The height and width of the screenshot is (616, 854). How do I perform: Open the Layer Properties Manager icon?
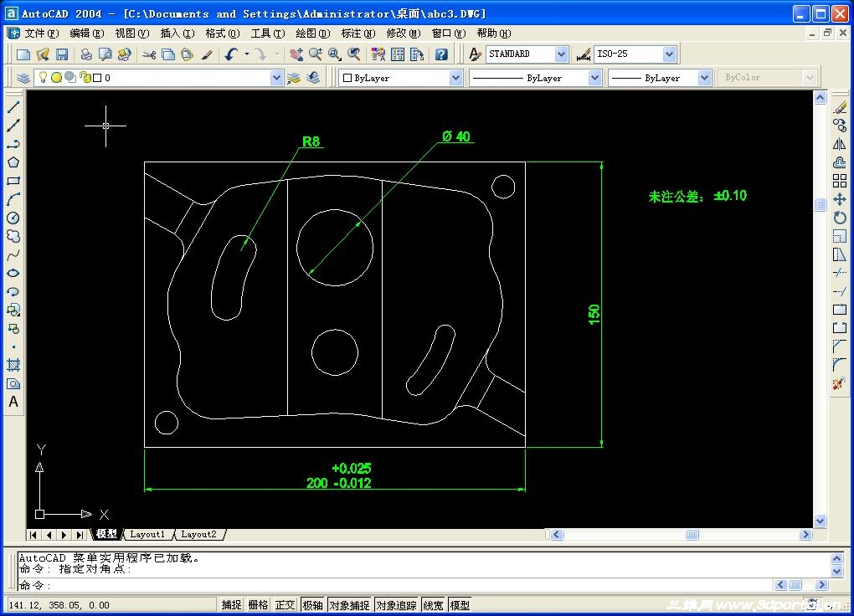pos(23,78)
